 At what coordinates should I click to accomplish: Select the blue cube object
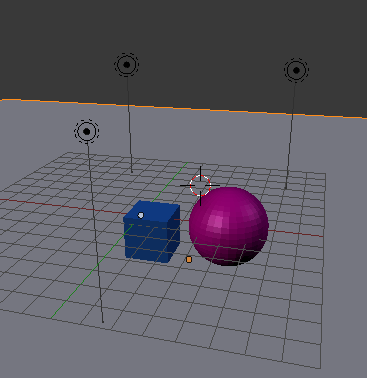152,232
